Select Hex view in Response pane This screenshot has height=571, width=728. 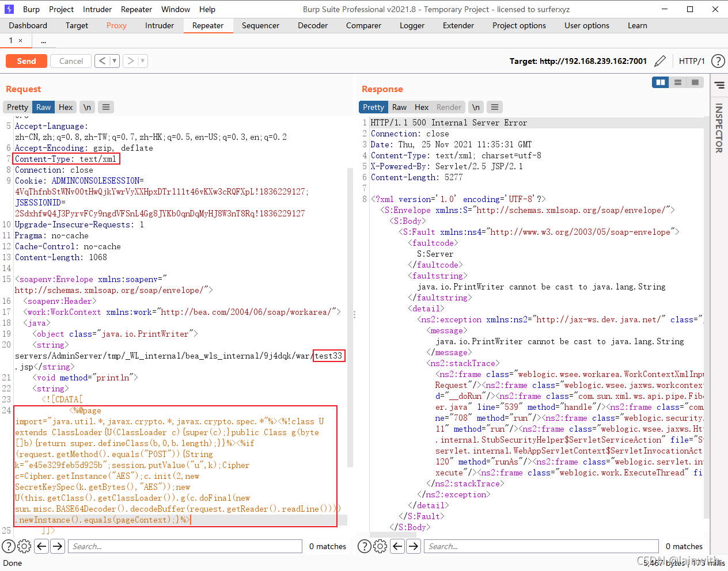[422, 107]
